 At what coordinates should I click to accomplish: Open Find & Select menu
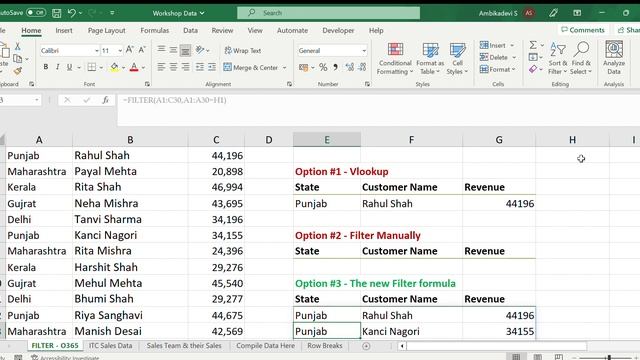pyautogui.click(x=581, y=58)
